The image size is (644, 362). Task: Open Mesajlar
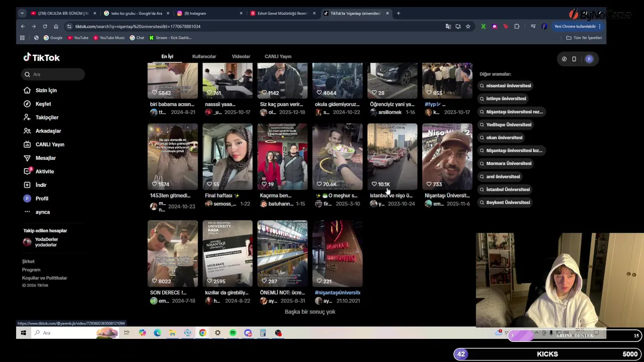(40, 158)
